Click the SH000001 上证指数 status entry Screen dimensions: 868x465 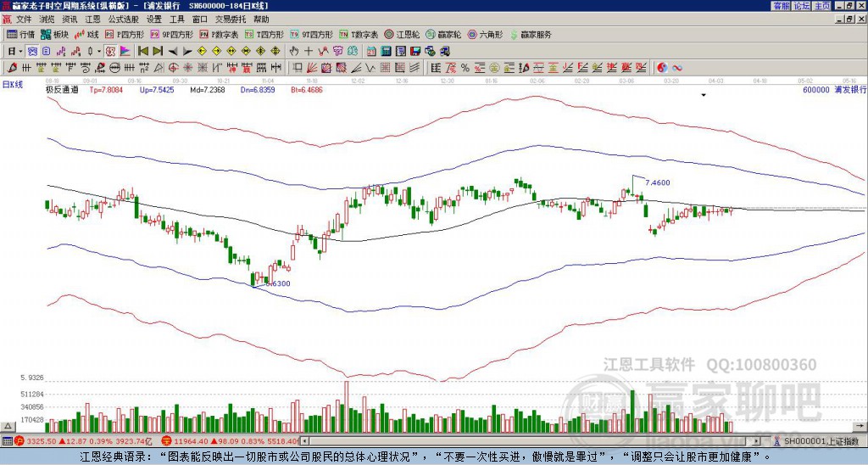(x=821, y=441)
